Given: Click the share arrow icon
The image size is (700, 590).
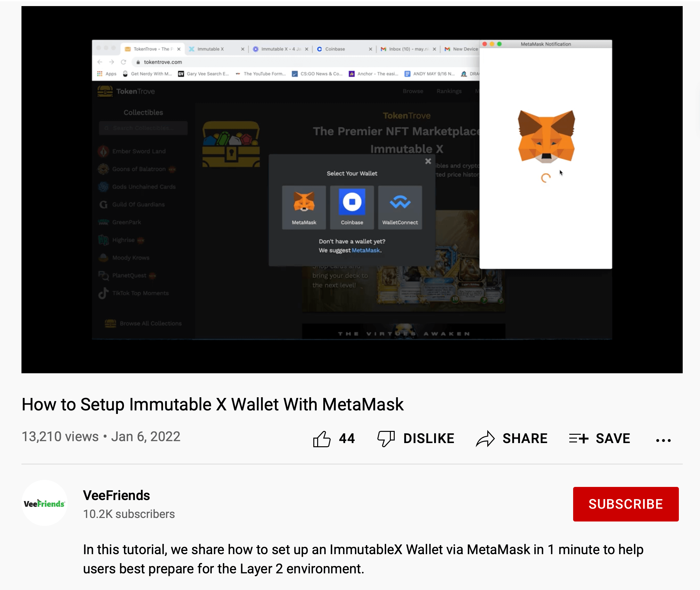Looking at the screenshot, I should point(485,439).
